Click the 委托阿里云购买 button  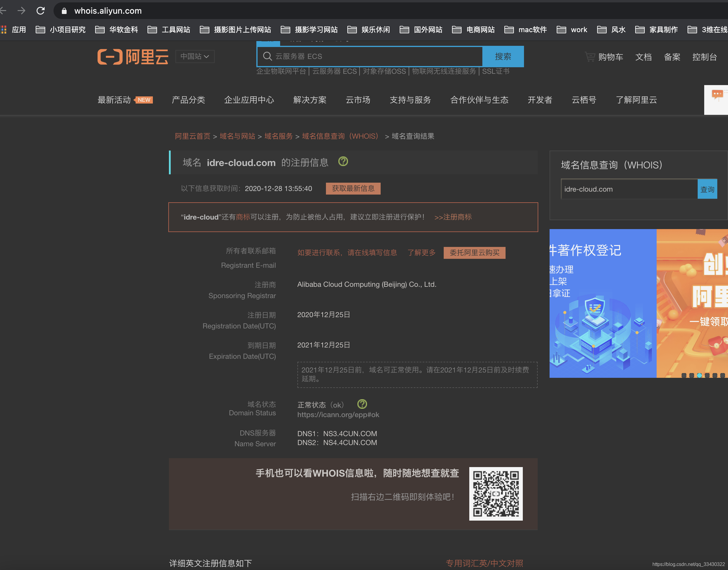pos(474,253)
